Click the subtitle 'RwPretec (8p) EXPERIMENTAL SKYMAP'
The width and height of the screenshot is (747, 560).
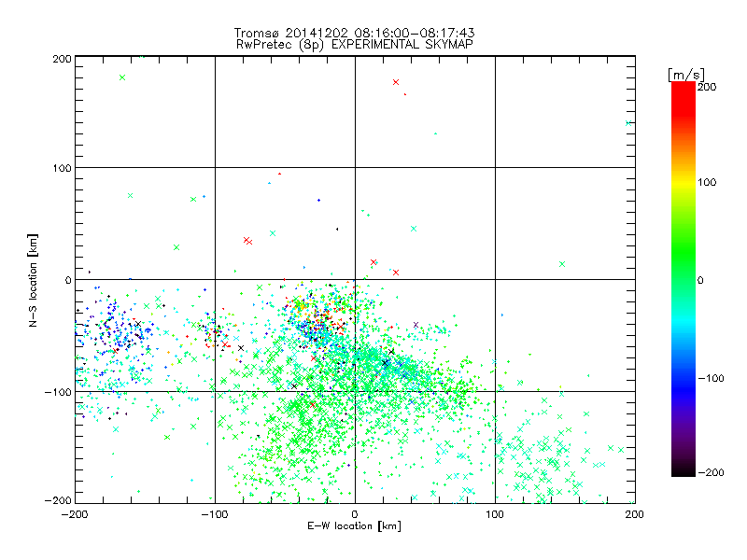pyautogui.click(x=354, y=45)
